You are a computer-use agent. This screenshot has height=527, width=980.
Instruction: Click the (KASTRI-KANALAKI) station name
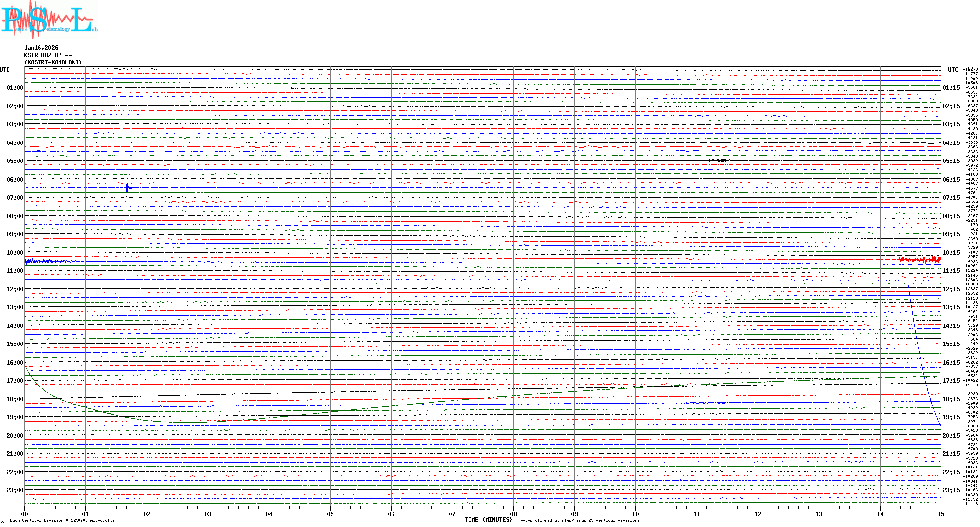53,62
